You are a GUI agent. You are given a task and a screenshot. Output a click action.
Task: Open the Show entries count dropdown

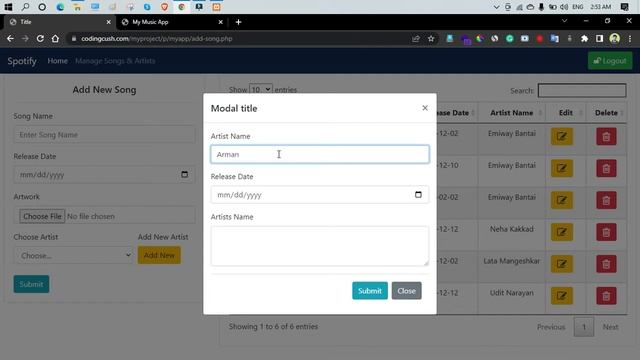(260, 89)
